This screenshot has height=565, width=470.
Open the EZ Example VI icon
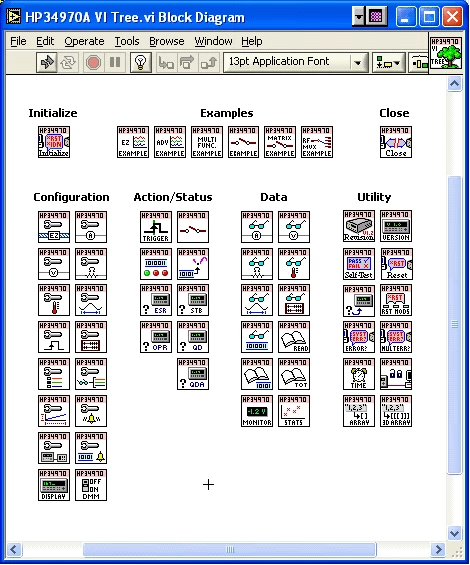(133, 142)
